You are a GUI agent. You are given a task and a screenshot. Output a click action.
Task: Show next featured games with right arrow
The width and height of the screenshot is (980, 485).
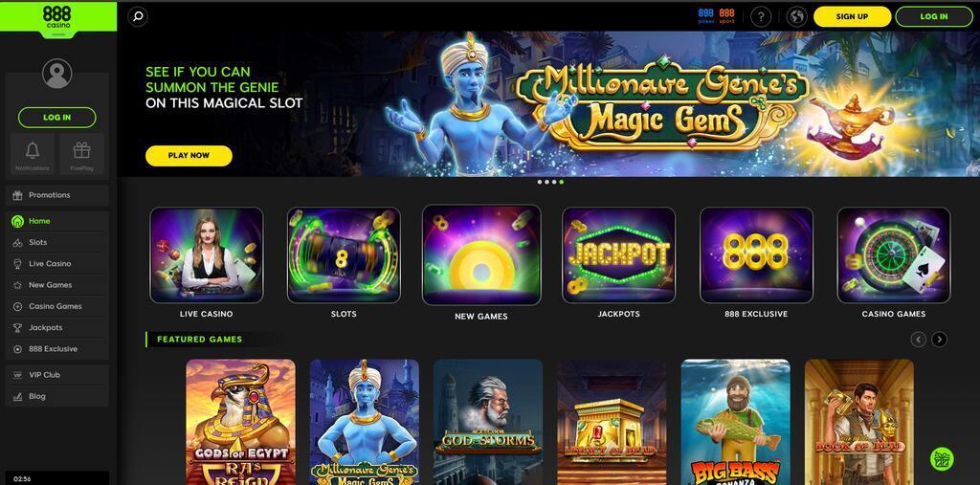point(939,340)
